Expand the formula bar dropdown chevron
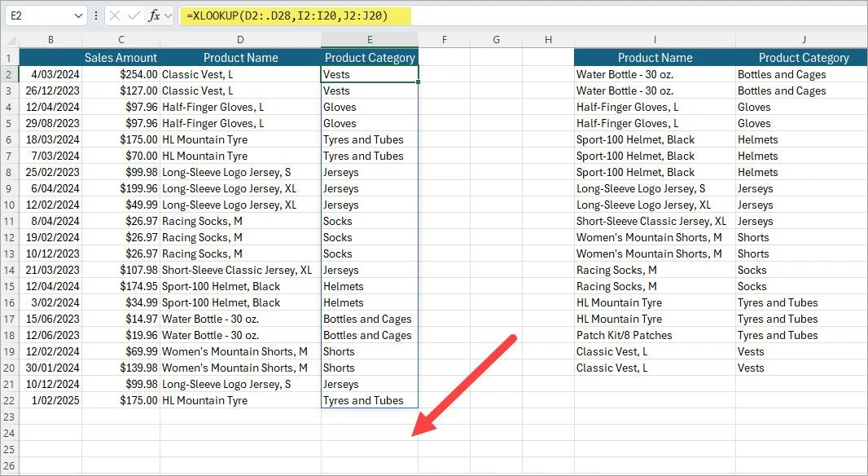Screen dimensions: 868x476 point(169,16)
